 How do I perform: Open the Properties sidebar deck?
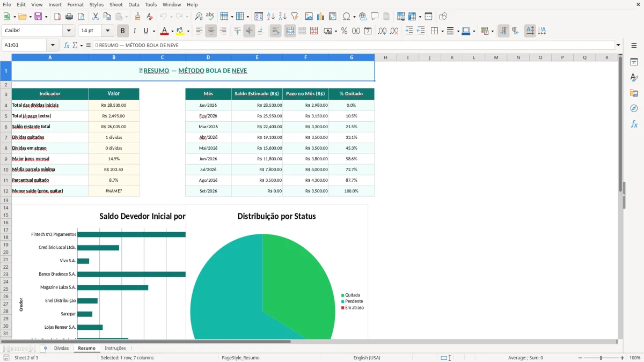634,62
